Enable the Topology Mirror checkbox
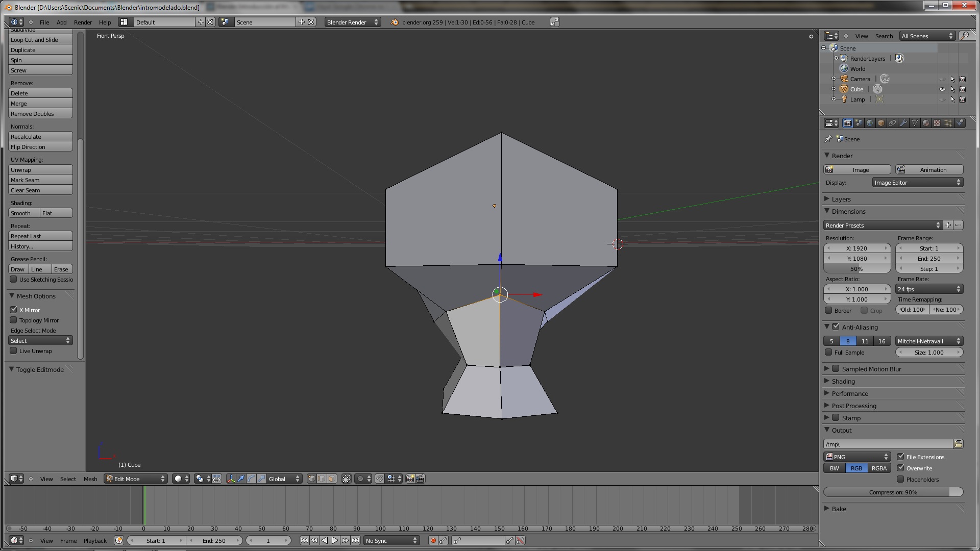980x551 pixels. [x=14, y=320]
